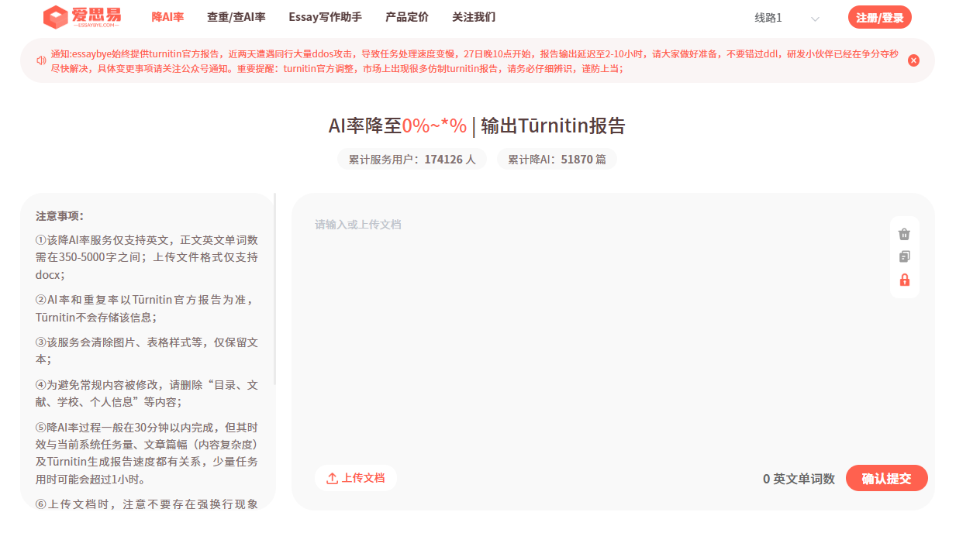The height and width of the screenshot is (557, 980).
Task: Click note ② about Turnitin官方报告
Action: [147, 308]
